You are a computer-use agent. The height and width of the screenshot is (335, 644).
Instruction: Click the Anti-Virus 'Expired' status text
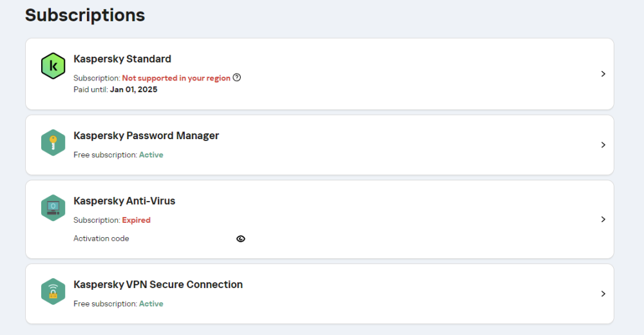(x=136, y=220)
